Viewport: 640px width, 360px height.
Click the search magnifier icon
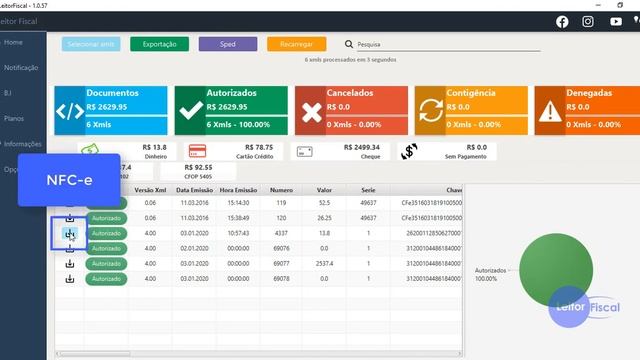click(x=349, y=44)
